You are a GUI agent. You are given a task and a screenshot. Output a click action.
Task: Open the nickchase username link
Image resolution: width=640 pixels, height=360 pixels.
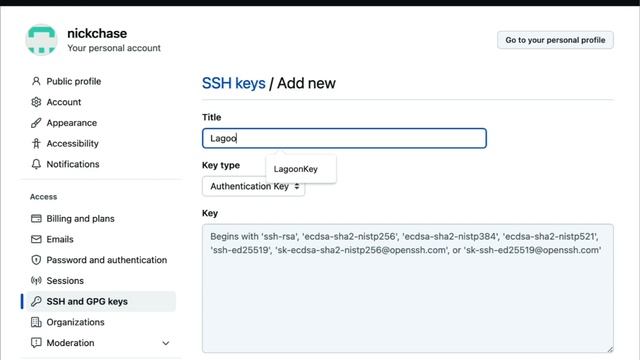pos(97,33)
